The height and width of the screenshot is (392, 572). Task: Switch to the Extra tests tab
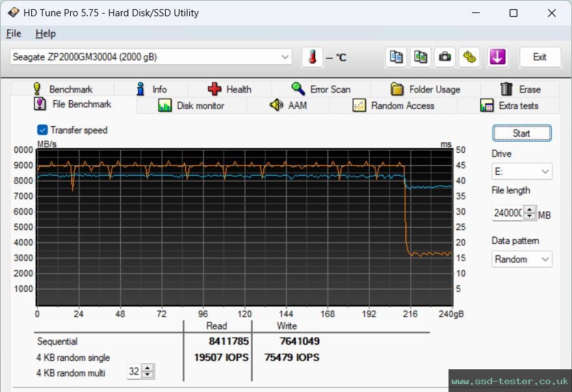click(509, 106)
